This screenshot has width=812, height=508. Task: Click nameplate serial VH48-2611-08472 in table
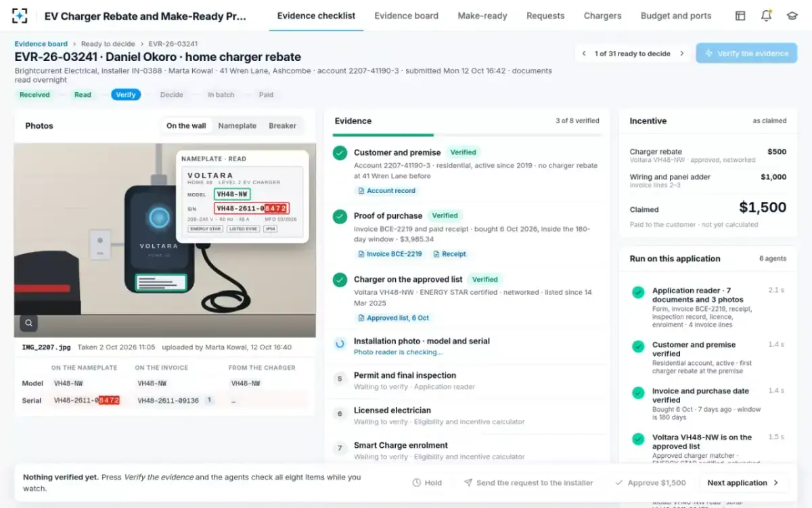point(87,400)
